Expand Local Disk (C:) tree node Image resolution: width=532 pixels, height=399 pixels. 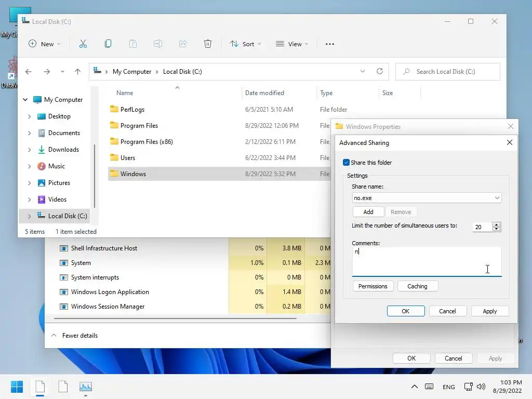30,216
